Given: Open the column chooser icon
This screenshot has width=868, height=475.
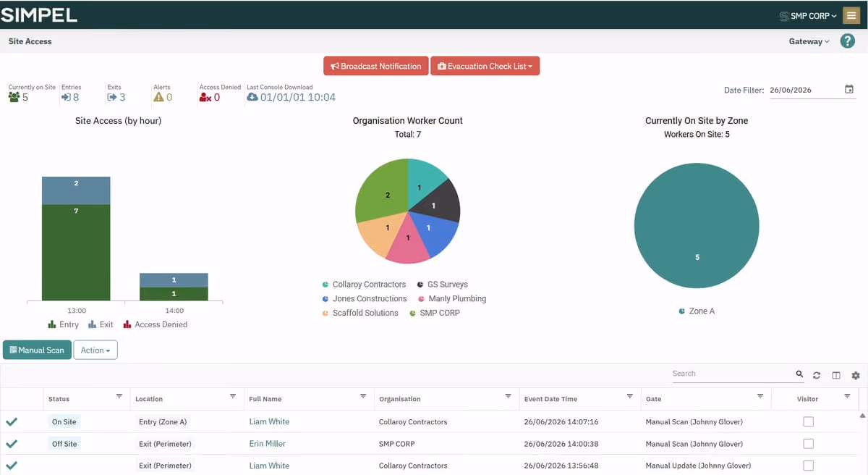Looking at the screenshot, I should [x=836, y=375].
